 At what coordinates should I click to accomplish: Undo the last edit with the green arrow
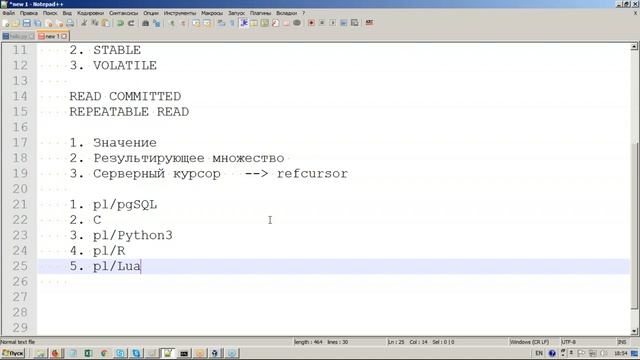click(120, 23)
